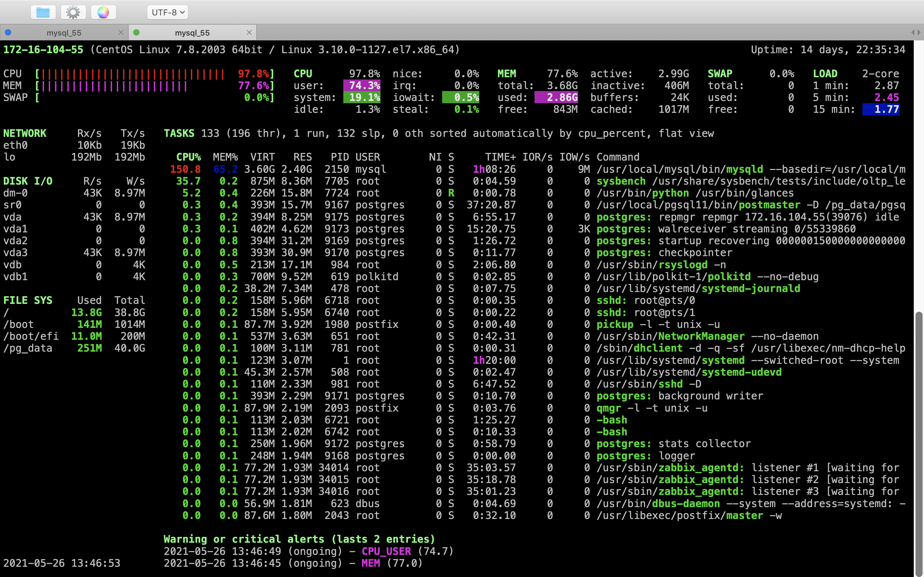
Task: Open settings via the gear icon
Action: tap(73, 12)
